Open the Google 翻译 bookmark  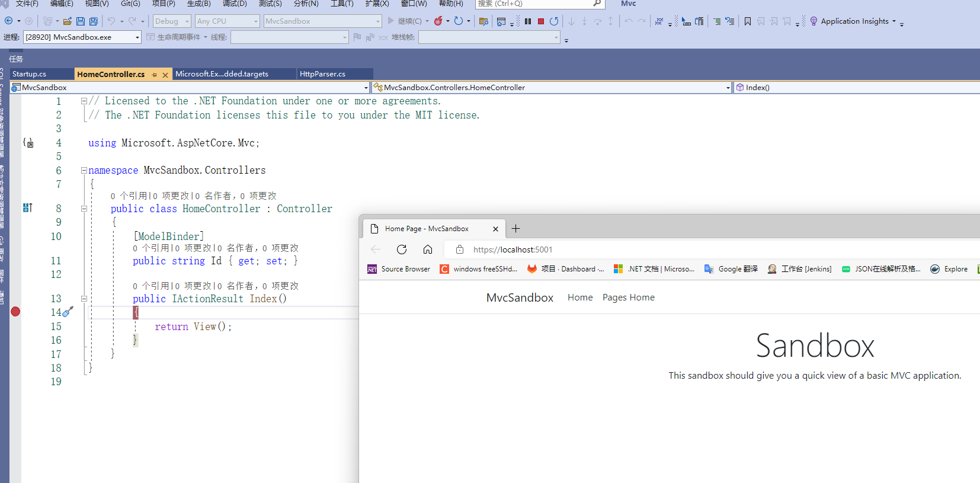tap(731, 269)
